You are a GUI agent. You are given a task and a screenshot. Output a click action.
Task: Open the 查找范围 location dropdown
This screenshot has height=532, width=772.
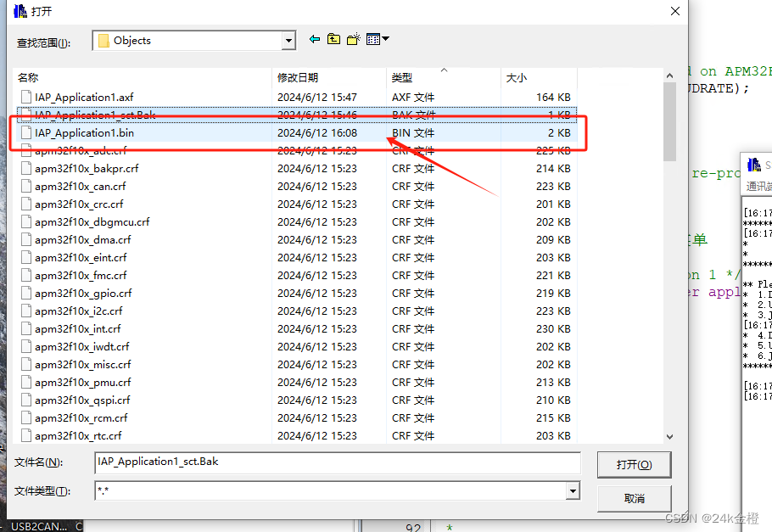click(x=287, y=39)
